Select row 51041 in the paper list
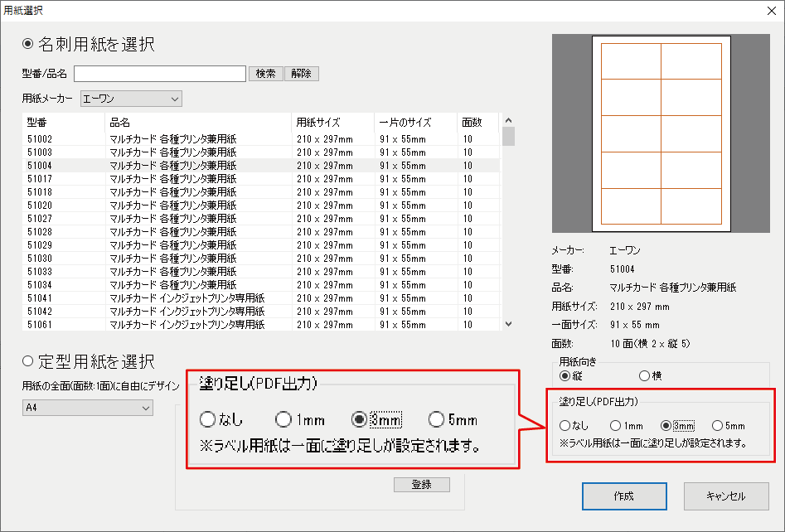The image size is (785, 532). click(261, 298)
